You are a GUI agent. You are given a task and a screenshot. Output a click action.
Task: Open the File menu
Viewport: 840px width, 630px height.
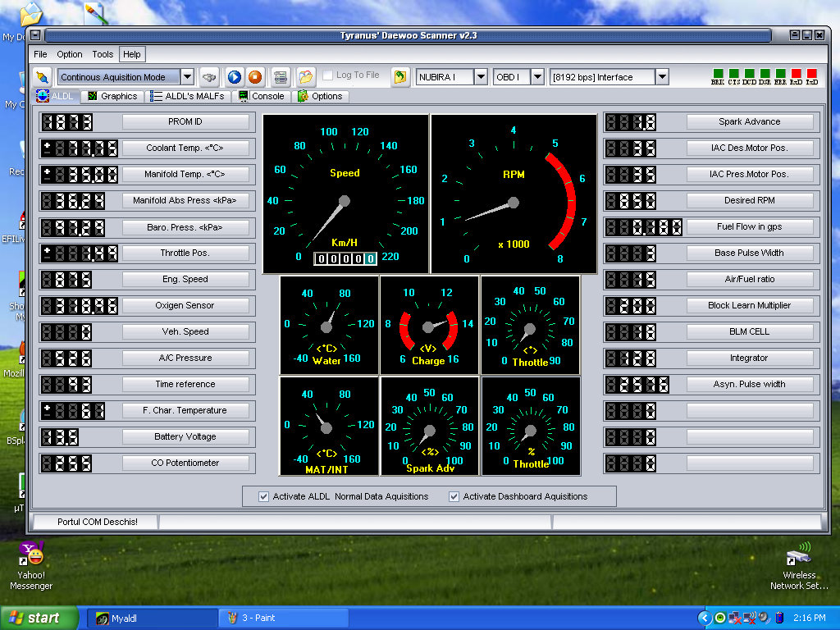40,54
